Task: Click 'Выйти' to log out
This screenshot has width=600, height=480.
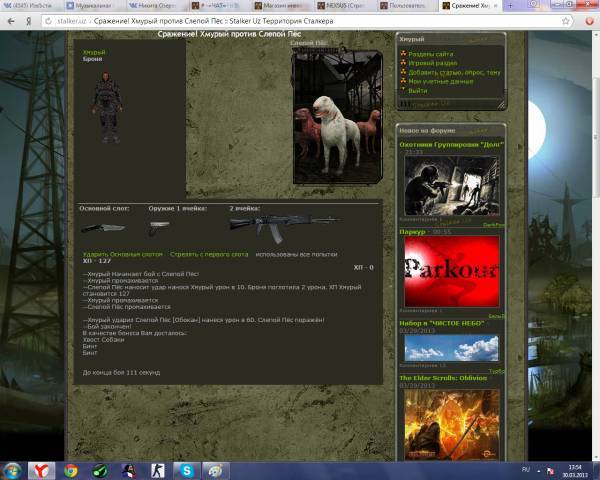Action: (417, 90)
